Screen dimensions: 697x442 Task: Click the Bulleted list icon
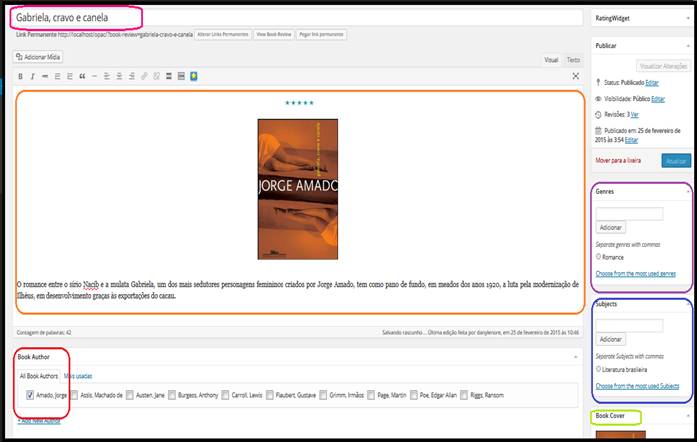tap(58, 76)
